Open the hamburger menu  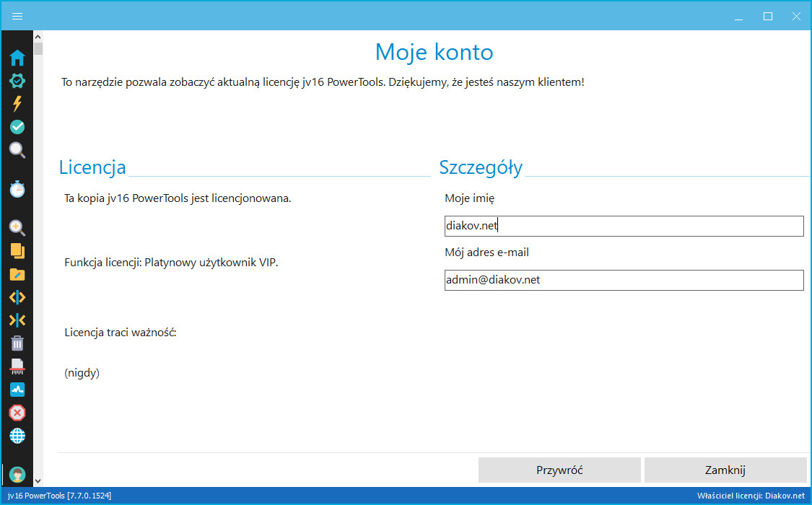point(17,16)
